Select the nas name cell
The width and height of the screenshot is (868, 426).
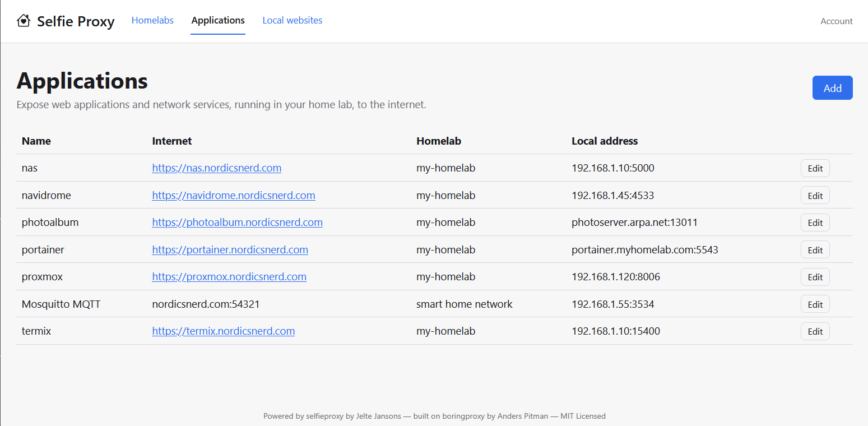pos(30,168)
